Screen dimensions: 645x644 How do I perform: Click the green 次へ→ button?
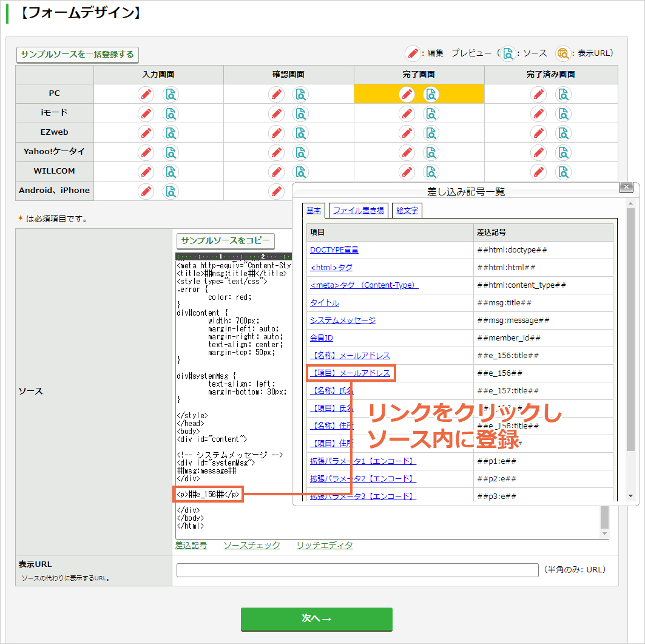[316, 619]
